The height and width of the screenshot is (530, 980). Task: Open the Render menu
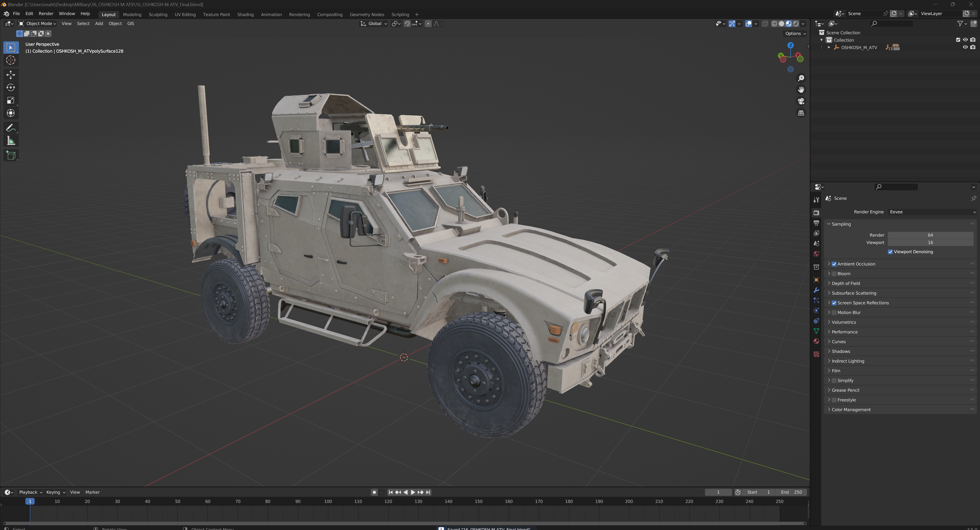coord(46,14)
